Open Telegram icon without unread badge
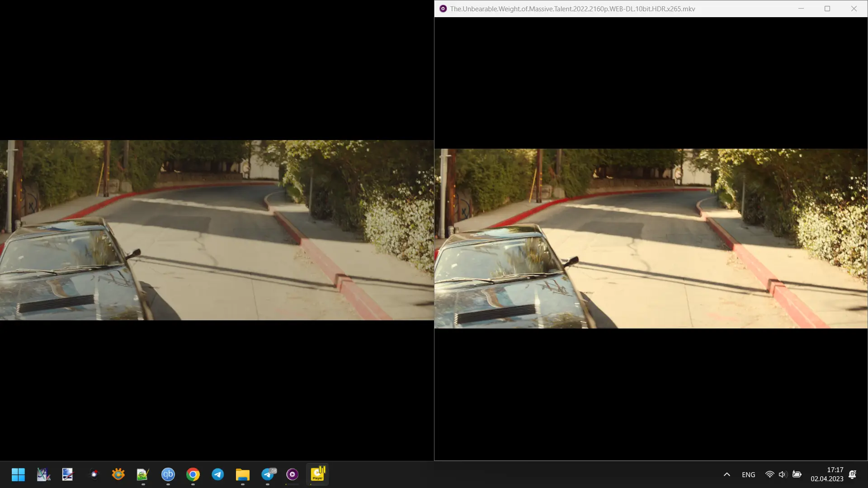 coord(218,474)
